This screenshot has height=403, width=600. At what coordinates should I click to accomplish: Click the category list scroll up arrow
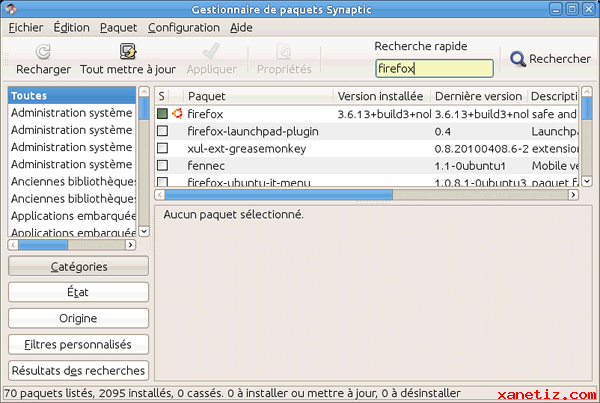144,92
